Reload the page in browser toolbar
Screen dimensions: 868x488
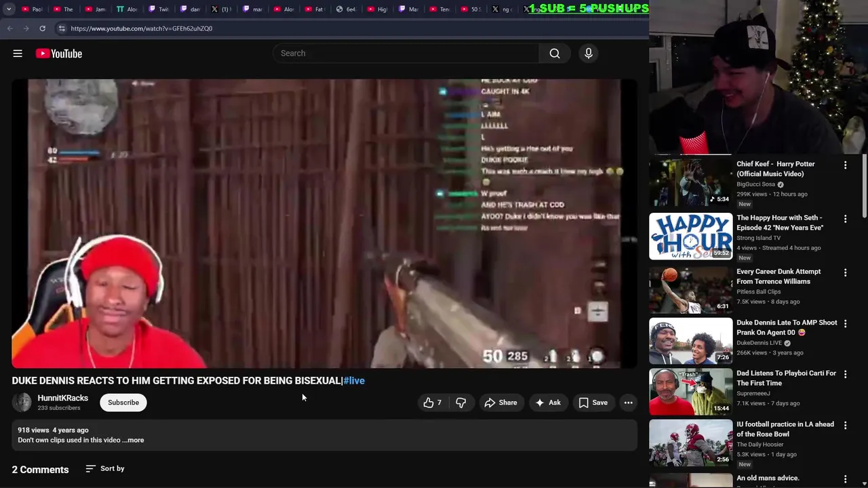[x=42, y=28]
